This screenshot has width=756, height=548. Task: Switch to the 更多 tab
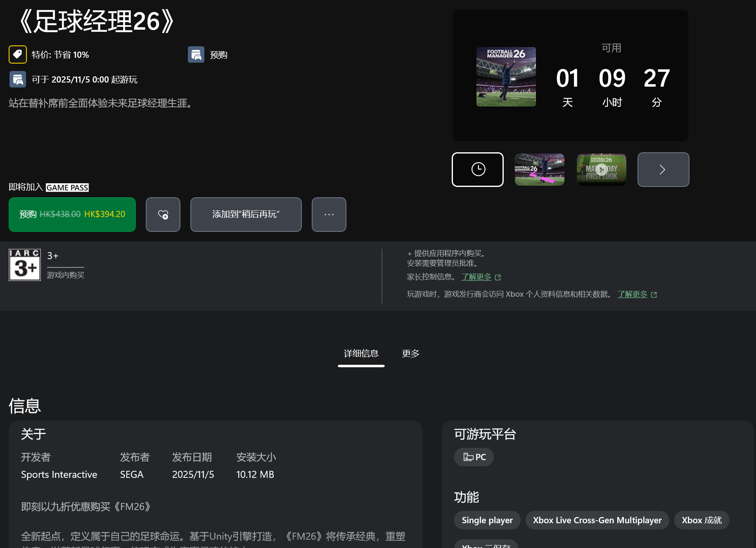411,354
